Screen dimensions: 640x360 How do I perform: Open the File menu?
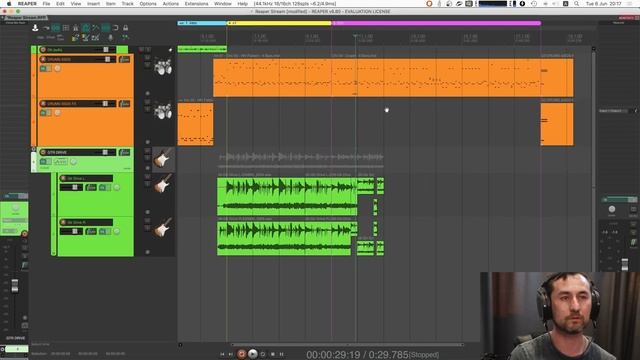tap(46, 4)
